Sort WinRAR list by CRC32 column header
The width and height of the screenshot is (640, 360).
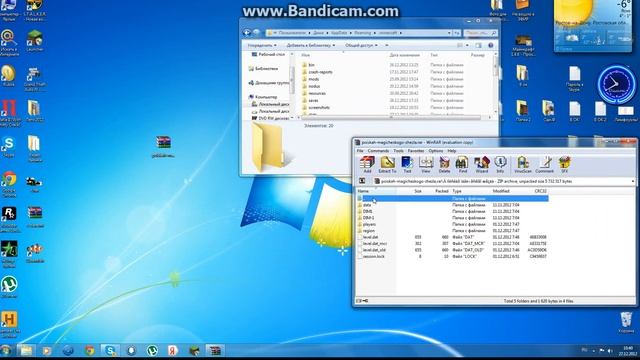click(540, 191)
